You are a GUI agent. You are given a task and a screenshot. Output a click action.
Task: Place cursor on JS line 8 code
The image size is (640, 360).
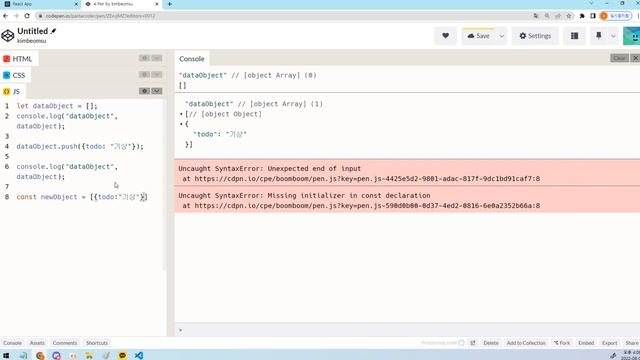point(82,197)
